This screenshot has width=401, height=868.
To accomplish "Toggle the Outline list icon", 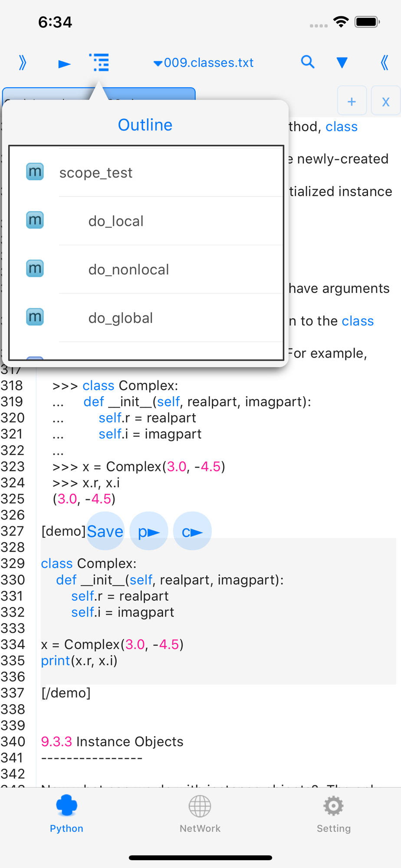I will point(99,63).
